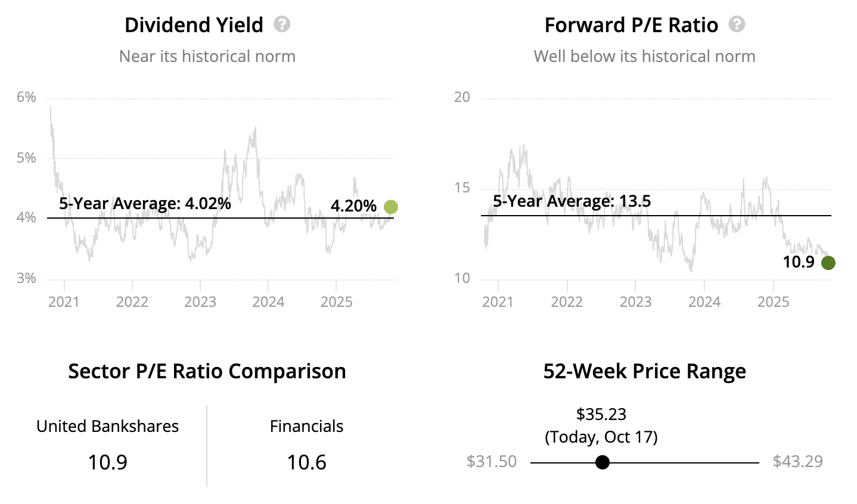Select the 5-Year Average: 13.5 label

coord(572,201)
